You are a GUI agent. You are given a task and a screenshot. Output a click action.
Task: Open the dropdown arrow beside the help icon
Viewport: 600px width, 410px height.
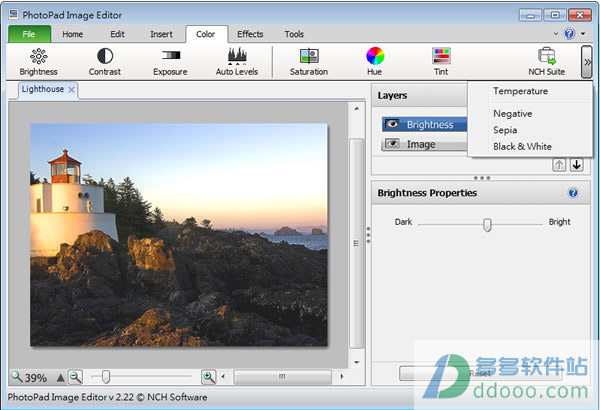(x=583, y=34)
